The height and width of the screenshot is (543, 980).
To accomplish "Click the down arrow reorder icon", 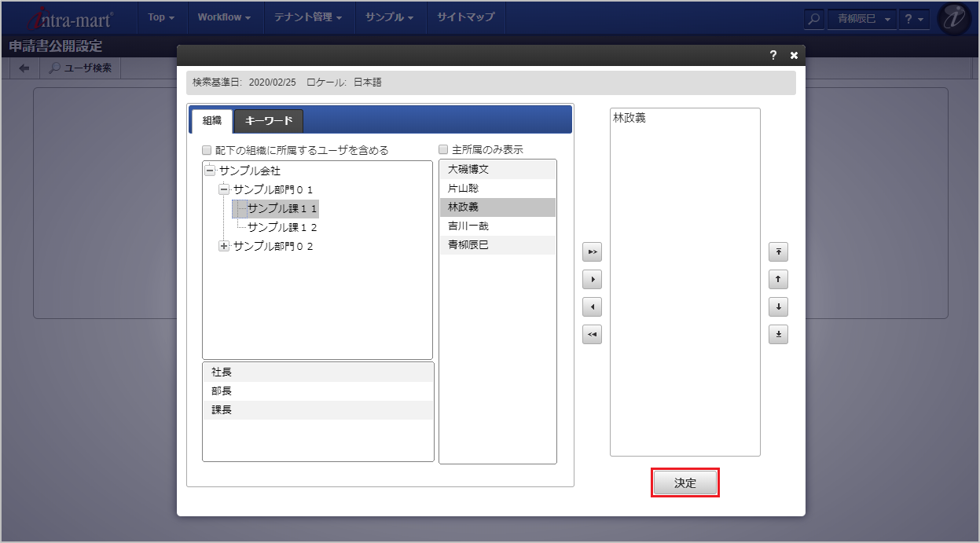I will (778, 306).
